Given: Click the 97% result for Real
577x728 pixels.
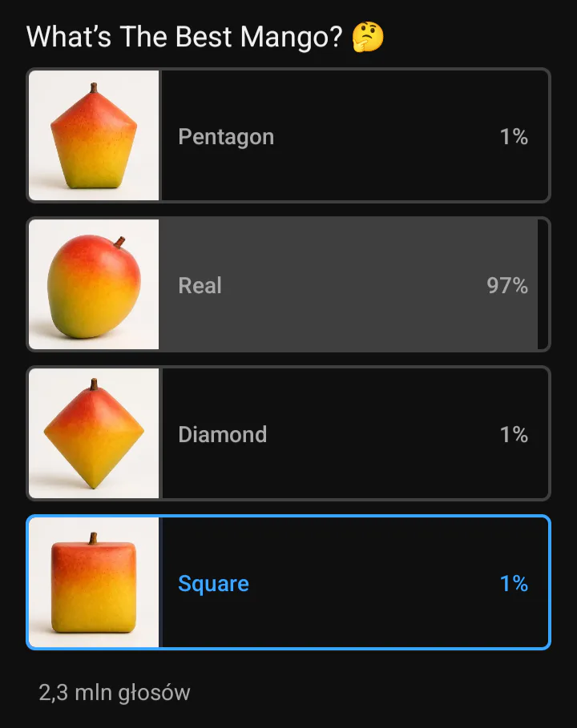Looking at the screenshot, I should coord(507,286).
